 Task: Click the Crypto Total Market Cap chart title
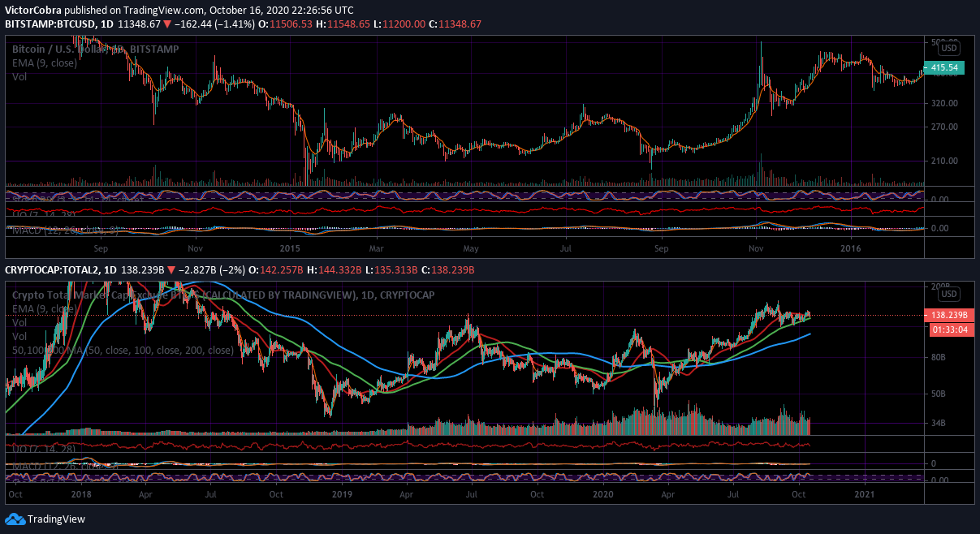(x=222, y=295)
